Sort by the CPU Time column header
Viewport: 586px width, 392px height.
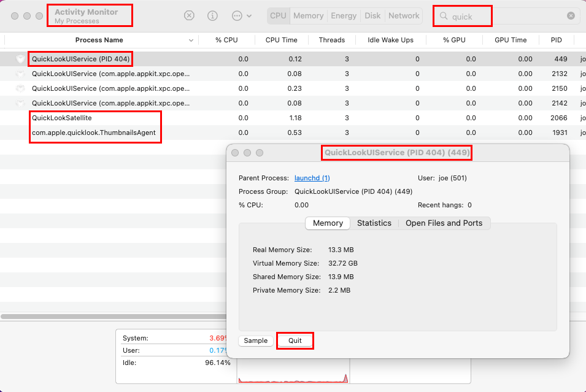click(x=282, y=40)
